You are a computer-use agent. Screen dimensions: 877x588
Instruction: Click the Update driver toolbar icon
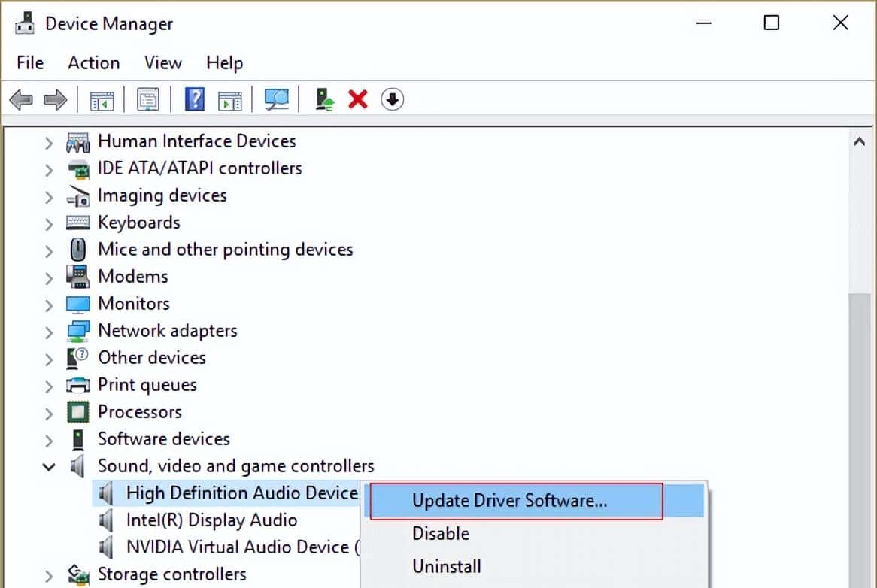pos(324,99)
